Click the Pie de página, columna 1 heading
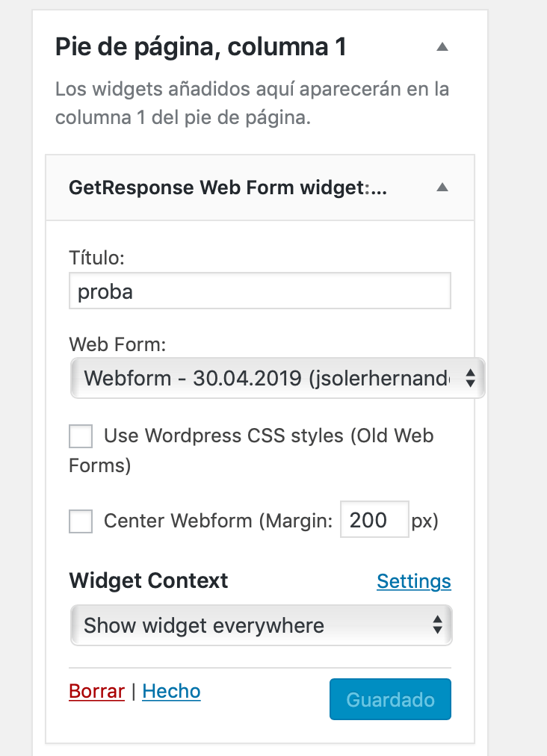Screen dimensions: 547x756 [x=200, y=47]
